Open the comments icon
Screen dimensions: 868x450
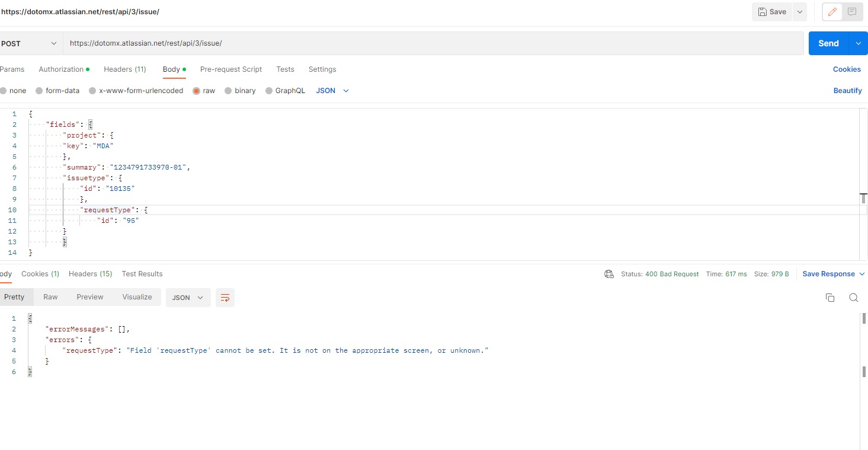(x=852, y=12)
